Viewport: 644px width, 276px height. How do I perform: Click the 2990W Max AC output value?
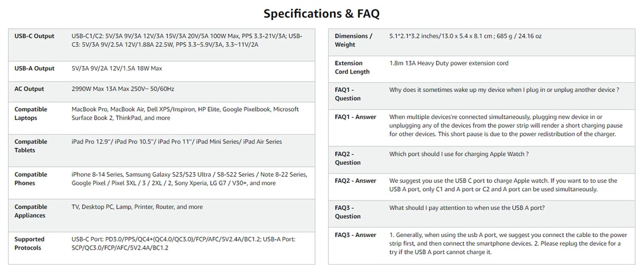pyautogui.click(x=123, y=89)
